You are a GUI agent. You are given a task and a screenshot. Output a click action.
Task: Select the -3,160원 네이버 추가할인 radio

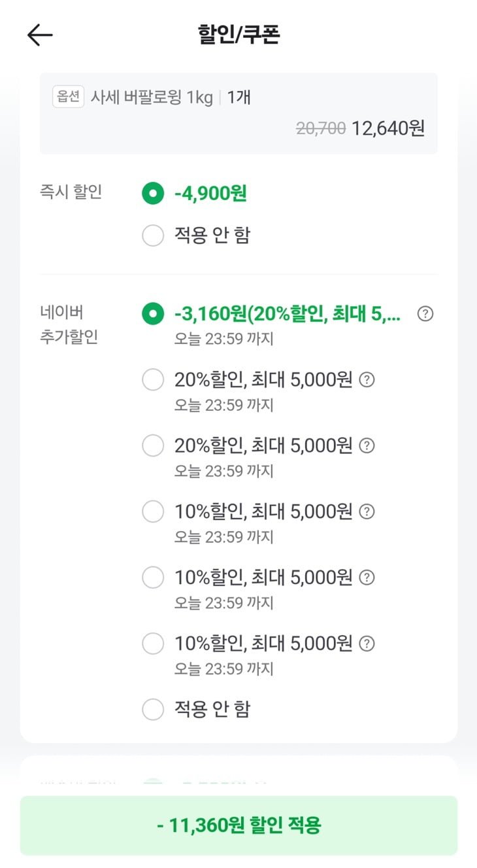pos(153,314)
